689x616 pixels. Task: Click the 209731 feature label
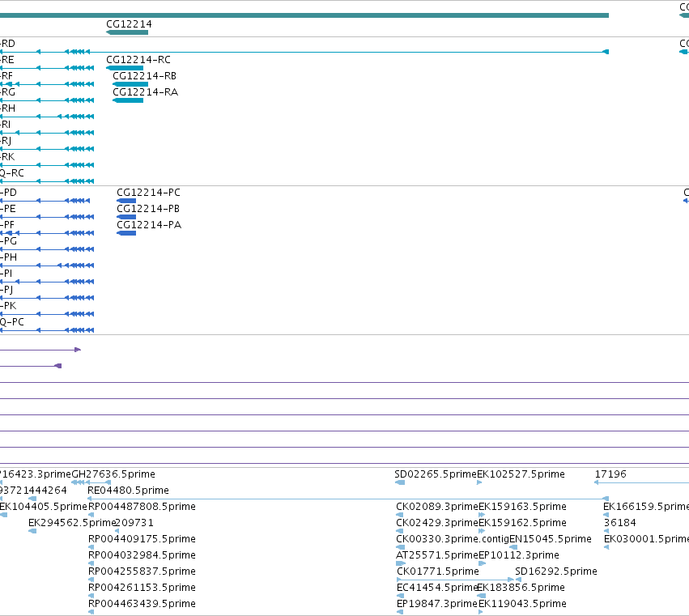click(x=134, y=523)
